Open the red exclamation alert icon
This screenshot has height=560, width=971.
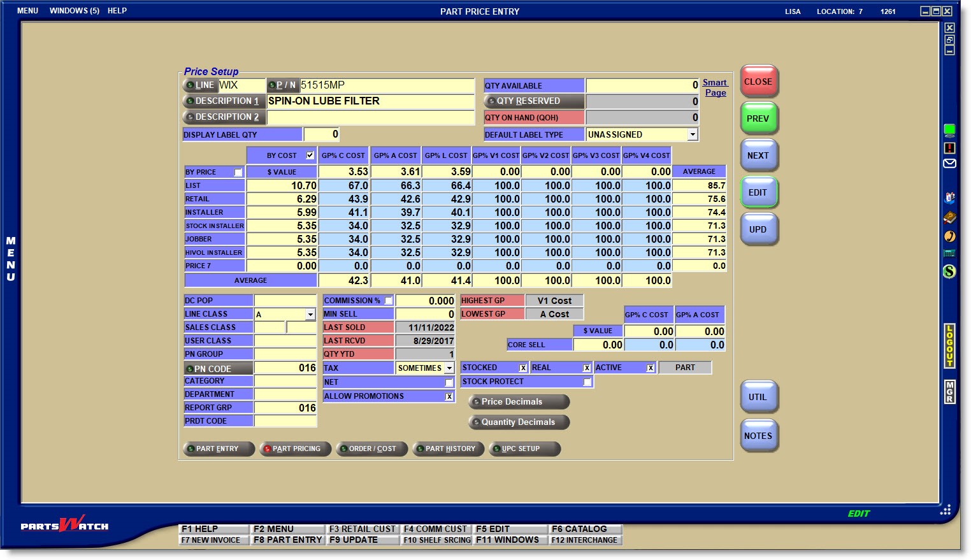click(949, 148)
